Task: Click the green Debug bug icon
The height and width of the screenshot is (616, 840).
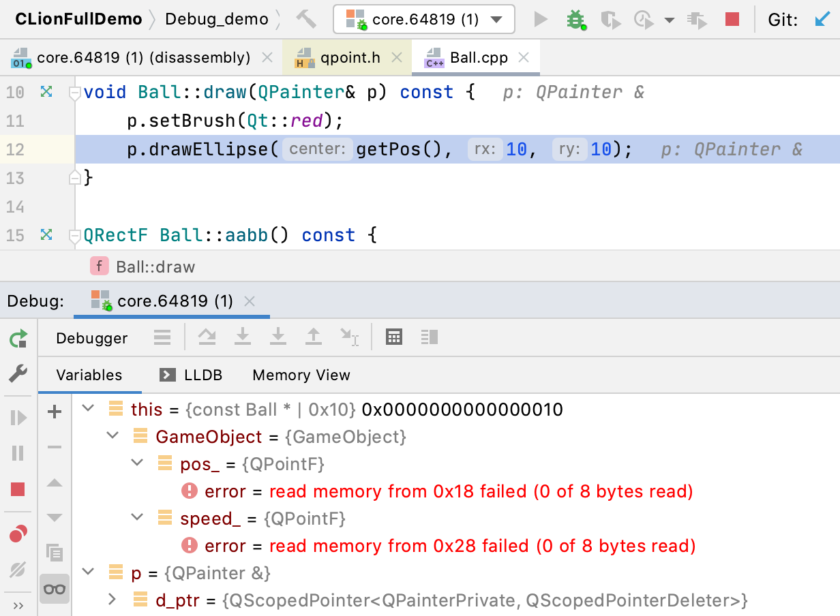Action: click(x=576, y=19)
